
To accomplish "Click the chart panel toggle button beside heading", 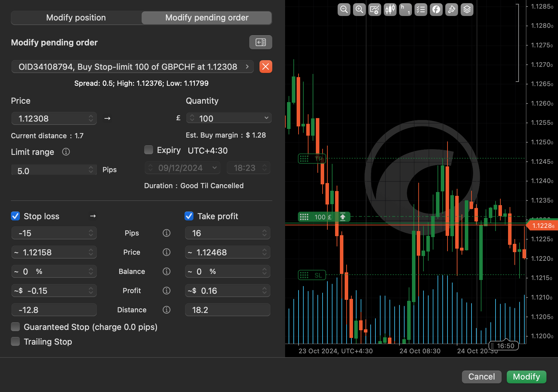I will point(260,42).
